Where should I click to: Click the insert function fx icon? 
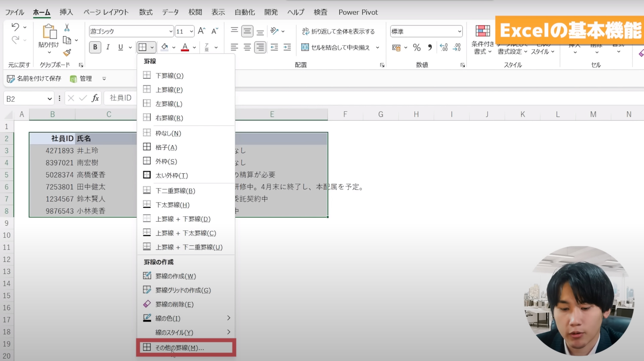95,98
